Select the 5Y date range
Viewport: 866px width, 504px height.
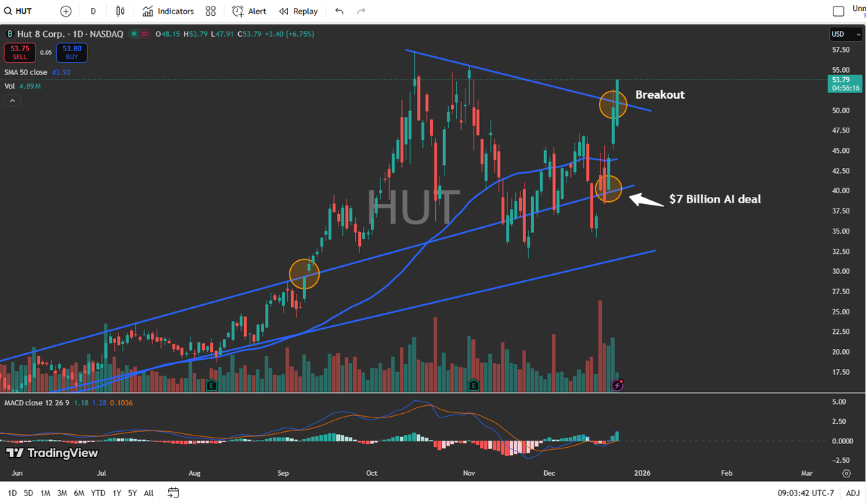pos(132,493)
